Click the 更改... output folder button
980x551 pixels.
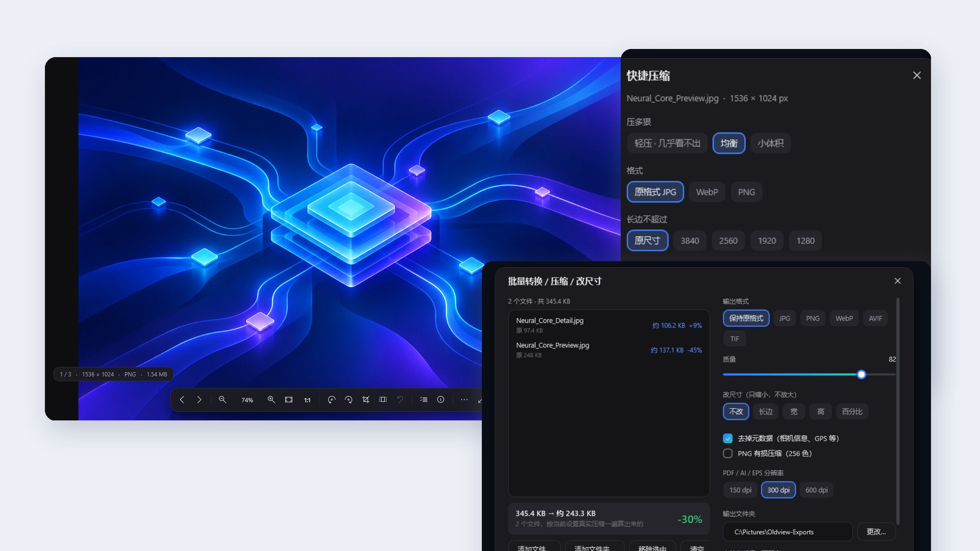pos(876,532)
